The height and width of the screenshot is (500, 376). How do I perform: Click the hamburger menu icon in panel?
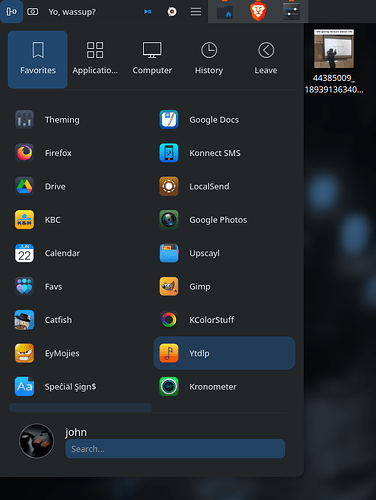point(196,12)
